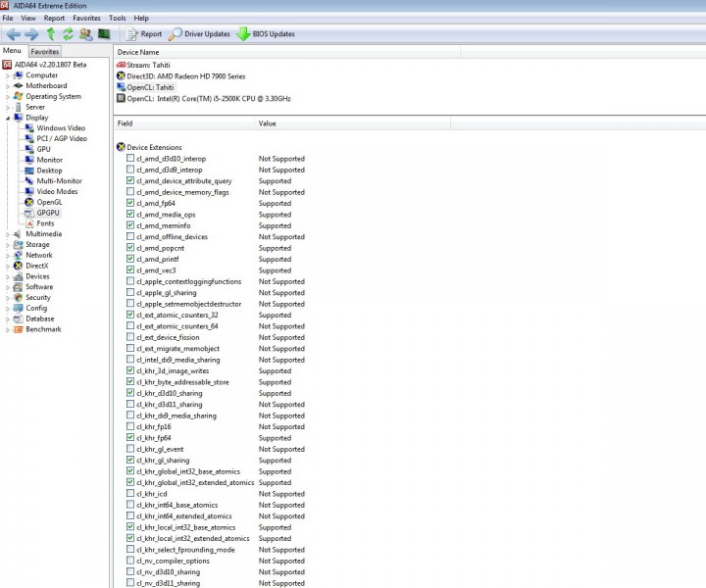Click the OpenCL Intel CPU chip icon
This screenshot has width=706, height=588.
(121, 98)
